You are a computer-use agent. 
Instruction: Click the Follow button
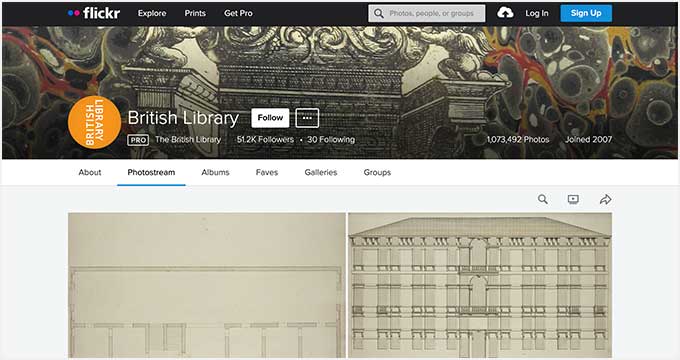coord(270,118)
